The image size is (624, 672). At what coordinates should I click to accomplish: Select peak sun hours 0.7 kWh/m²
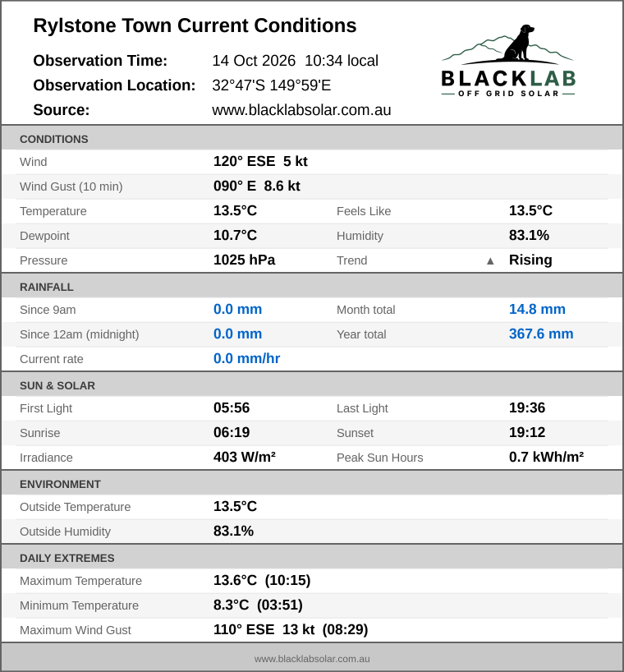546,458
